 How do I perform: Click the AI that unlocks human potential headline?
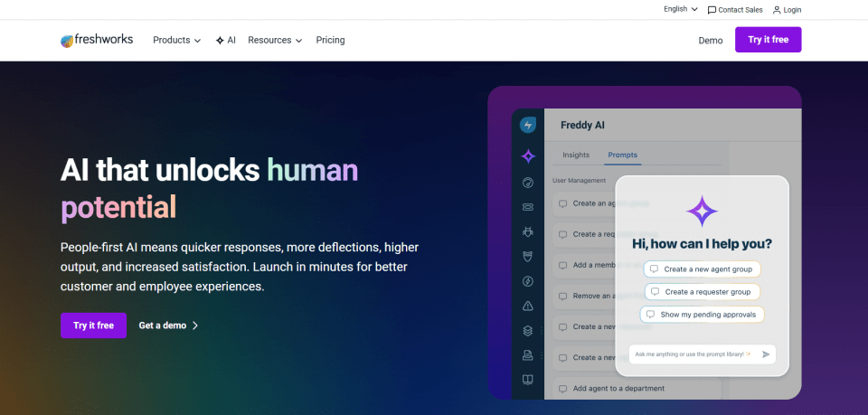pos(209,189)
